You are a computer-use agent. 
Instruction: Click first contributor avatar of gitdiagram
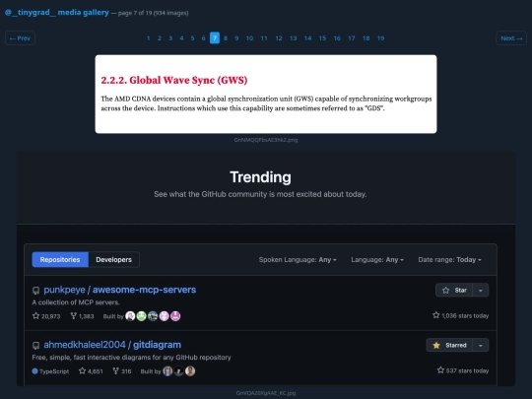[167, 370]
